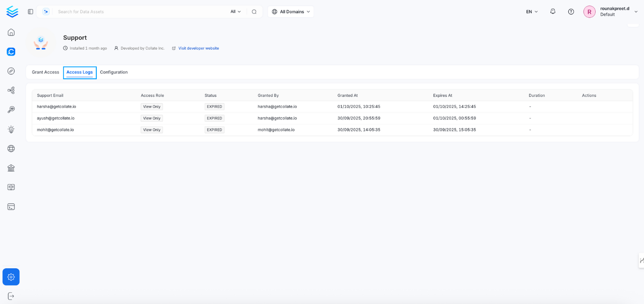Open Settings gear in the sidebar

click(11, 277)
